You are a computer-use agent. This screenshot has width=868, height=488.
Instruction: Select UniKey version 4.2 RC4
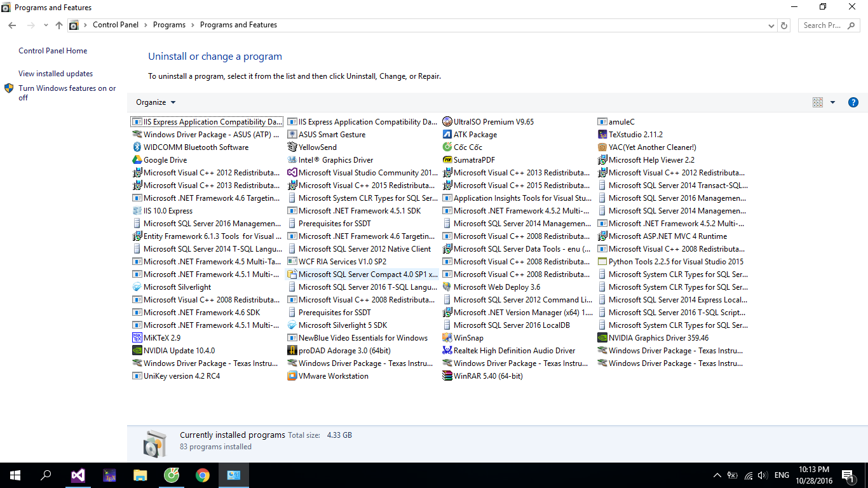point(176,376)
